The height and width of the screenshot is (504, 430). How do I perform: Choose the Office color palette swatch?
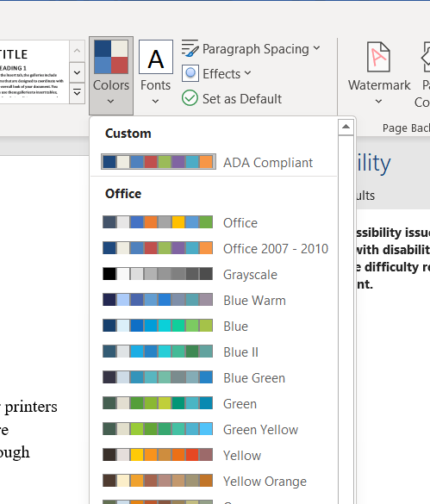[x=158, y=222]
